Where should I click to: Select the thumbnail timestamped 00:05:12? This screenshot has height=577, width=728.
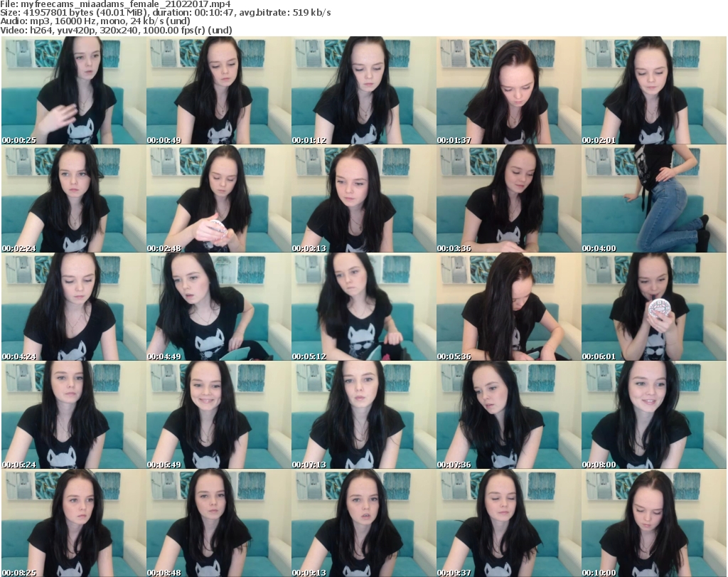click(363, 307)
